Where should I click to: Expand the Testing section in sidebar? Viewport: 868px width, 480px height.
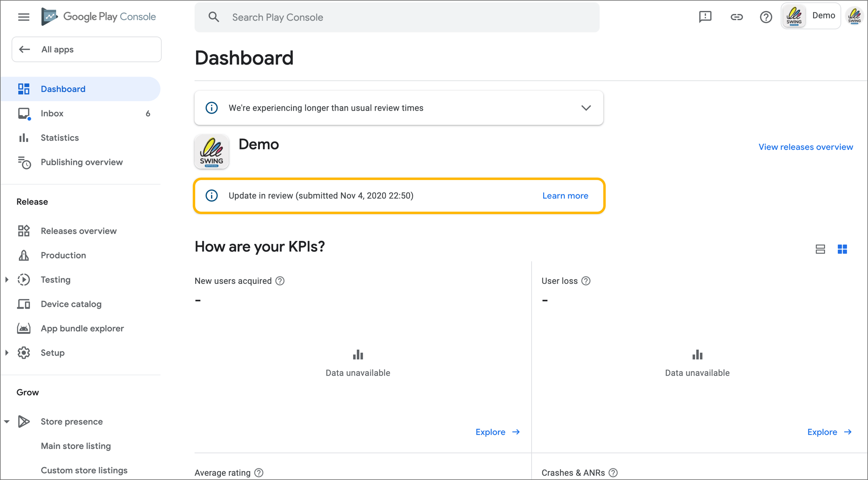point(7,280)
